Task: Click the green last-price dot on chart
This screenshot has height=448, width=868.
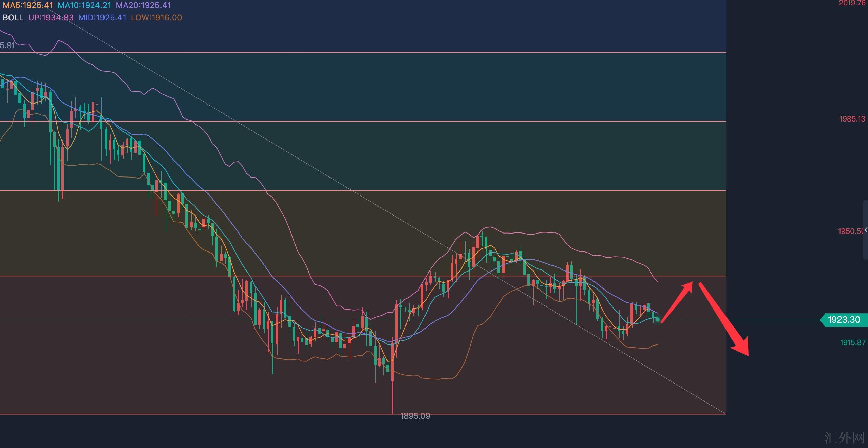Action: (658, 320)
